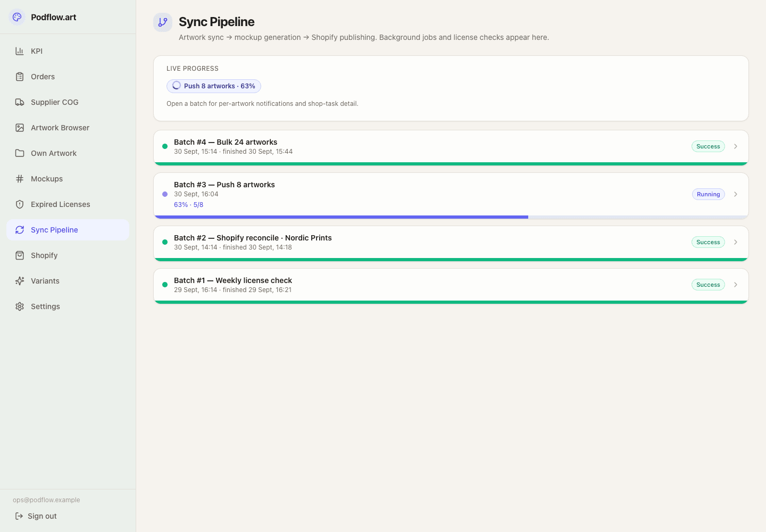
Task: Open Supplier COG page
Action: tap(68, 102)
